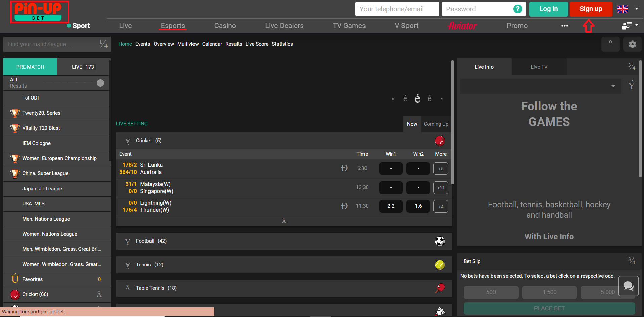This screenshot has height=317, width=644.
Task: Open the Esports section
Action: [x=173, y=26]
